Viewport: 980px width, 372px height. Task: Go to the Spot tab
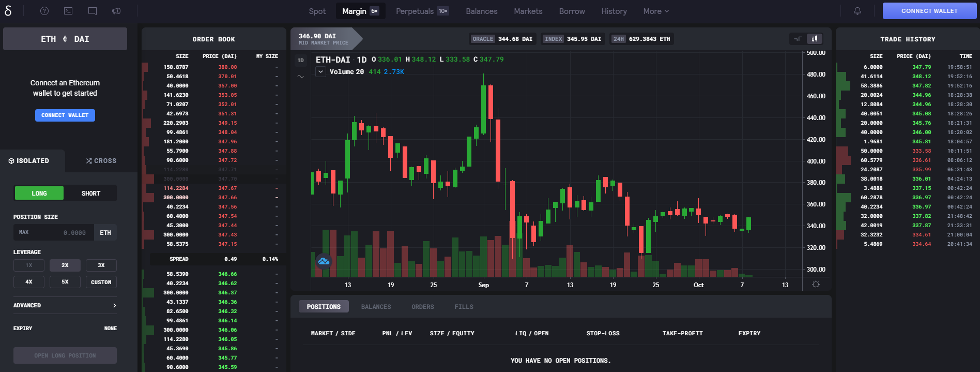pos(317,11)
